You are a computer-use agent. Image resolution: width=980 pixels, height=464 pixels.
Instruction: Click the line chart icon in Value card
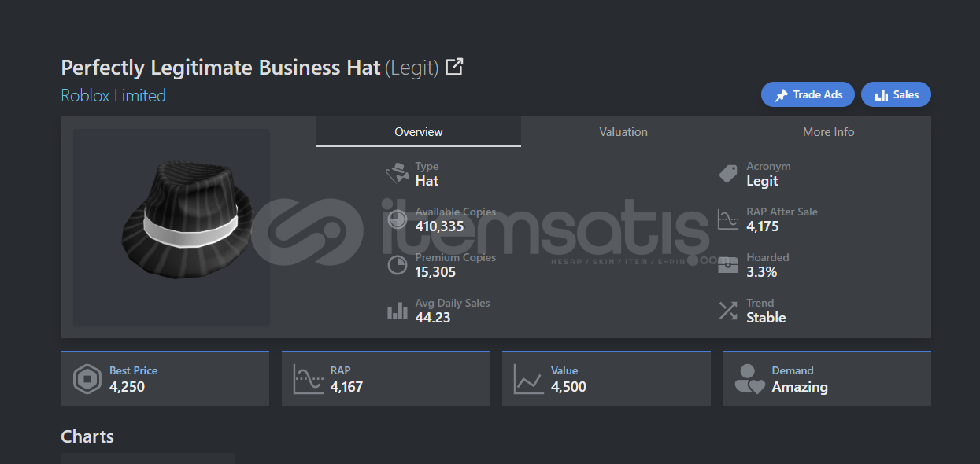tap(528, 379)
